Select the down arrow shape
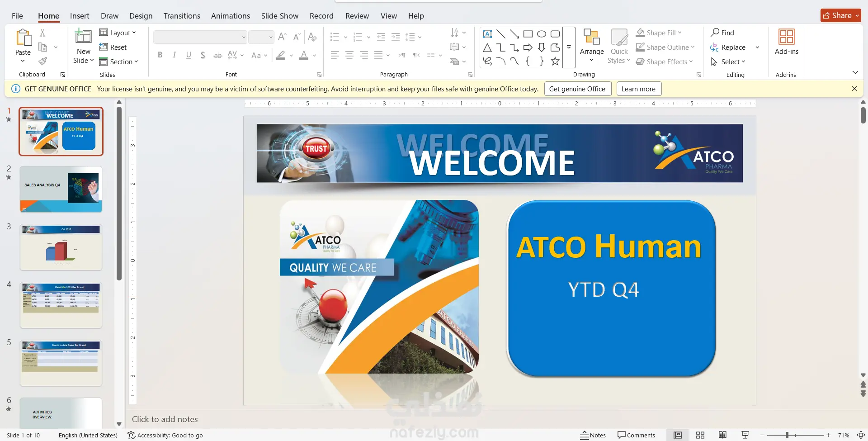868x441 pixels. (542, 47)
